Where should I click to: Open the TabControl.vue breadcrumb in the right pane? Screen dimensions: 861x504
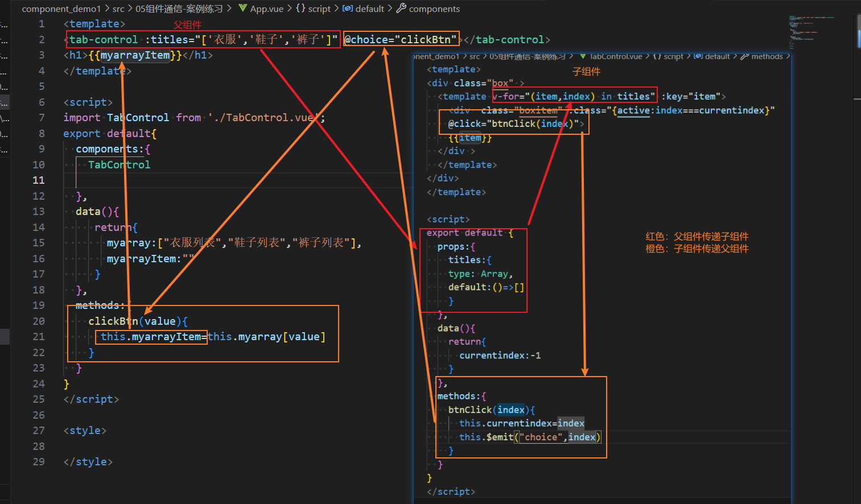point(616,56)
